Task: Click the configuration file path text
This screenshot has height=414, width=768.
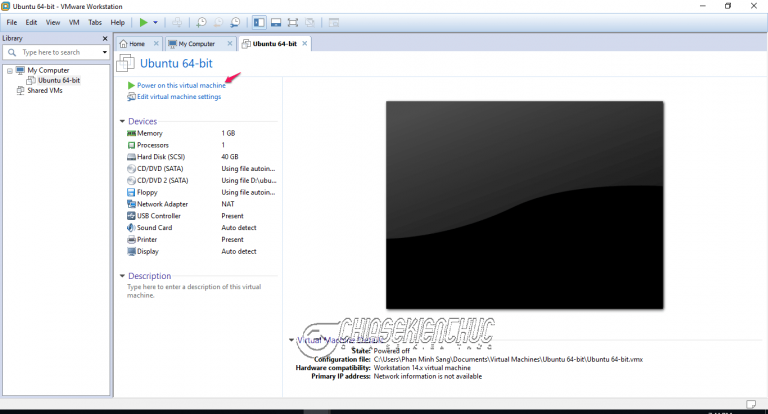Action: click(x=508, y=360)
